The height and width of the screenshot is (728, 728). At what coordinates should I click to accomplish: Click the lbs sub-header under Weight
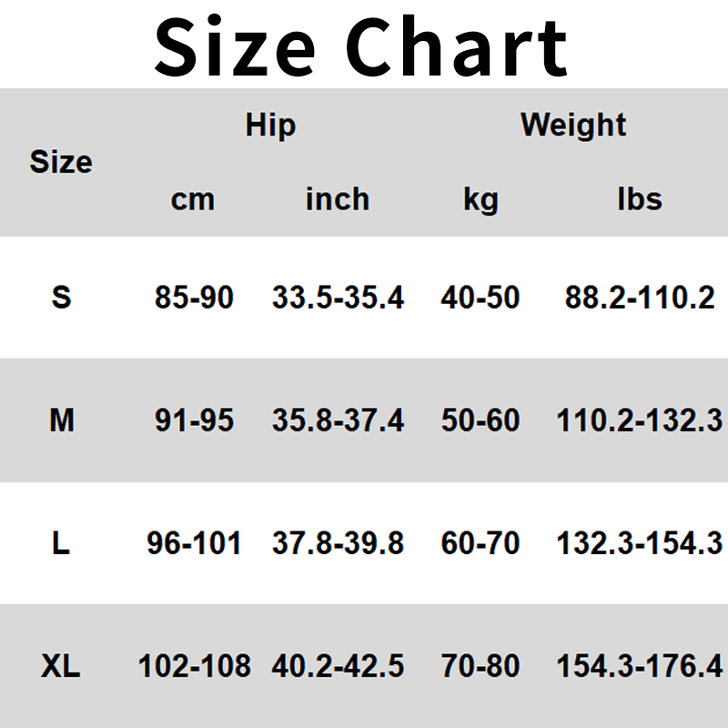tap(640, 199)
